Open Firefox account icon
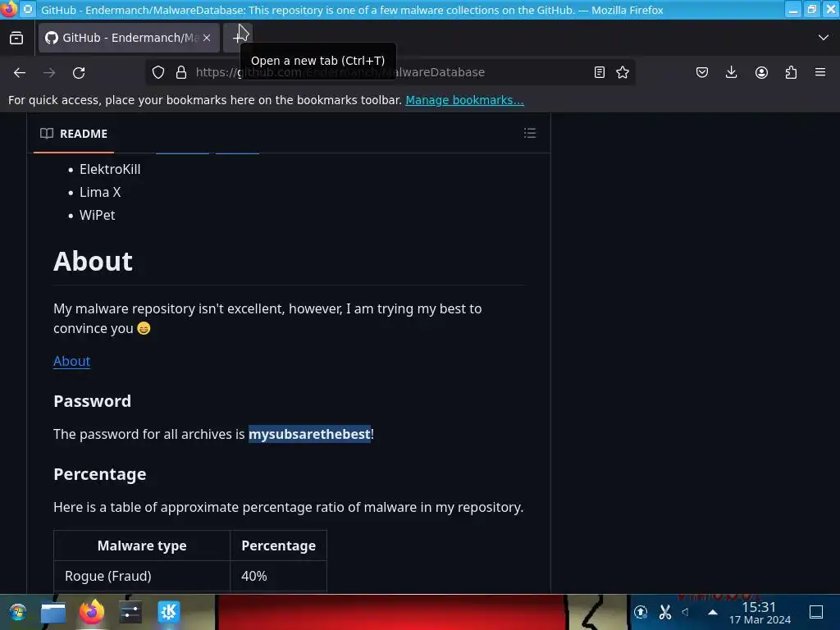This screenshot has height=630, width=840. [761, 72]
